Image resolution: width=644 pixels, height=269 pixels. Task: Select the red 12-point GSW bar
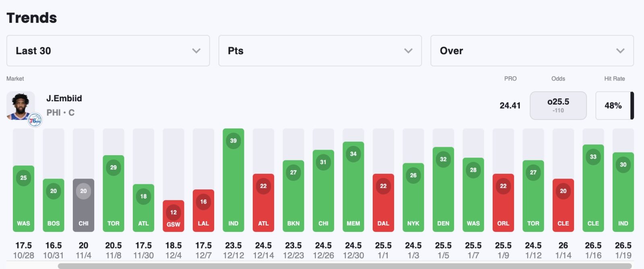[173, 216]
